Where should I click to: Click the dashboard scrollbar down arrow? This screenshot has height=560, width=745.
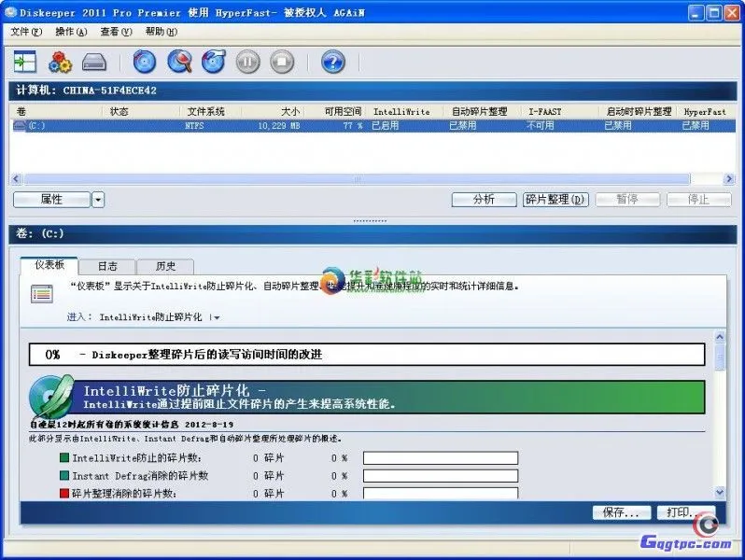point(720,493)
